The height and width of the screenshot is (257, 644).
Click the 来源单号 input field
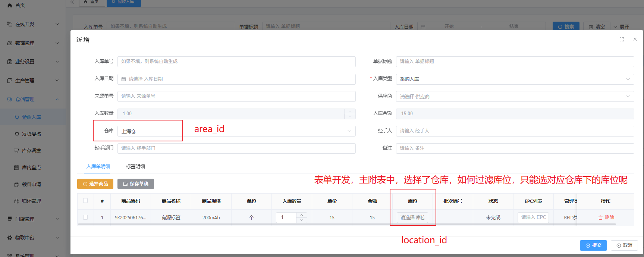(236, 96)
